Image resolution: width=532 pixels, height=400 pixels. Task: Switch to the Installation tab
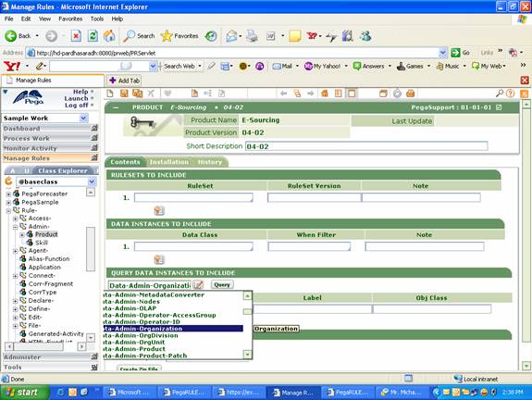169,162
